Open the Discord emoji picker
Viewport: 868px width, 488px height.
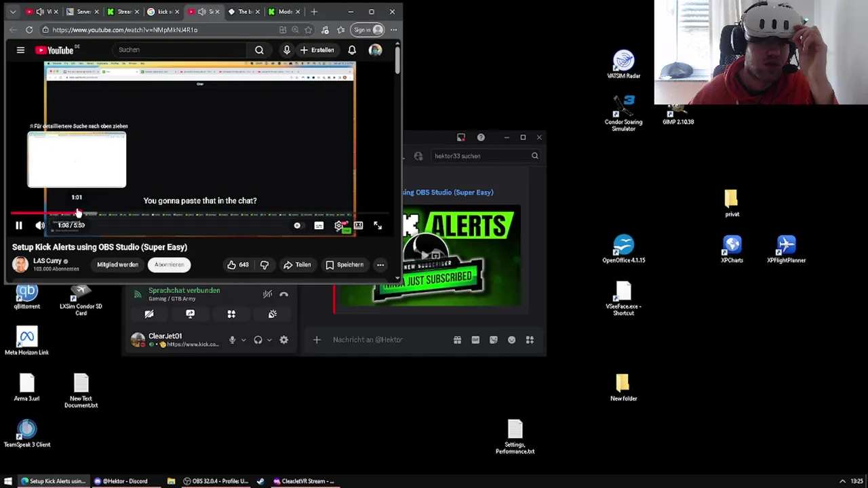click(512, 340)
